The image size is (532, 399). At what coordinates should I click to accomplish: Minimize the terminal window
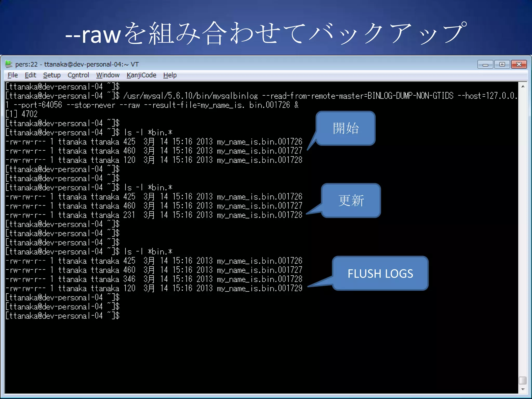click(485, 64)
